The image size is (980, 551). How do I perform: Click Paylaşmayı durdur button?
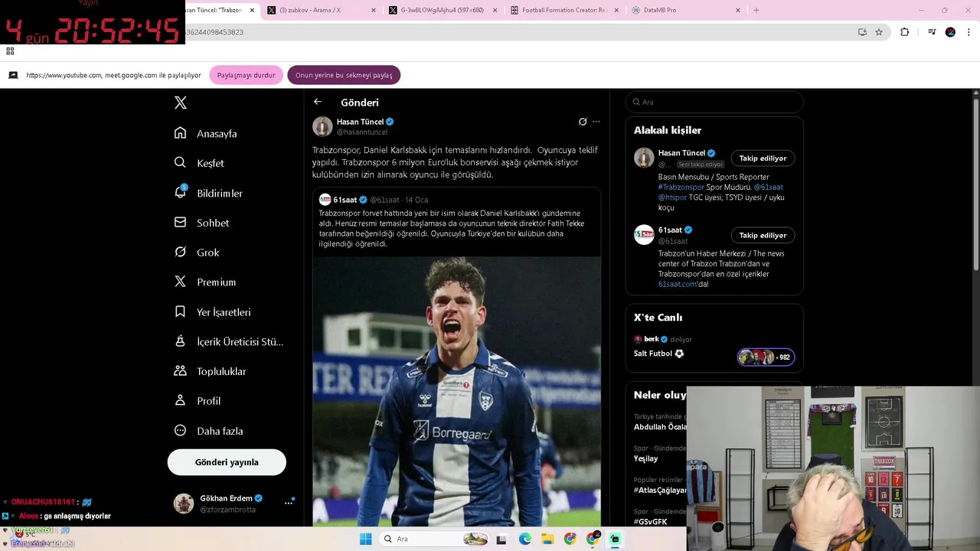coord(246,75)
